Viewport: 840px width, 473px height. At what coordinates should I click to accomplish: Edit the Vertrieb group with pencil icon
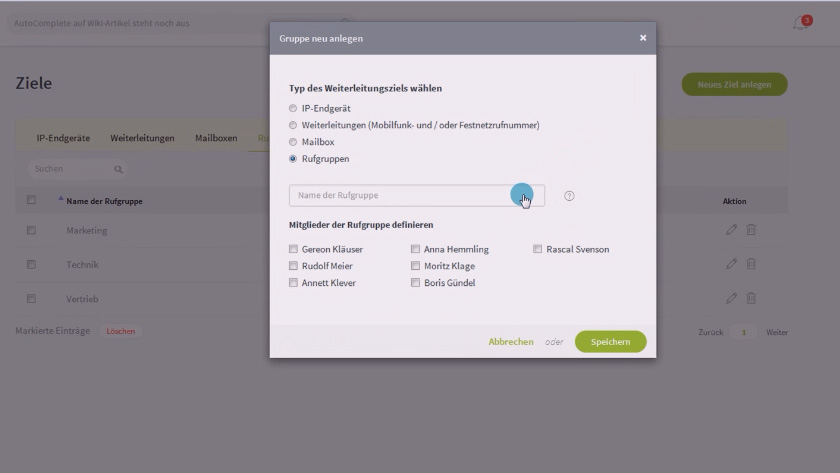click(x=731, y=298)
